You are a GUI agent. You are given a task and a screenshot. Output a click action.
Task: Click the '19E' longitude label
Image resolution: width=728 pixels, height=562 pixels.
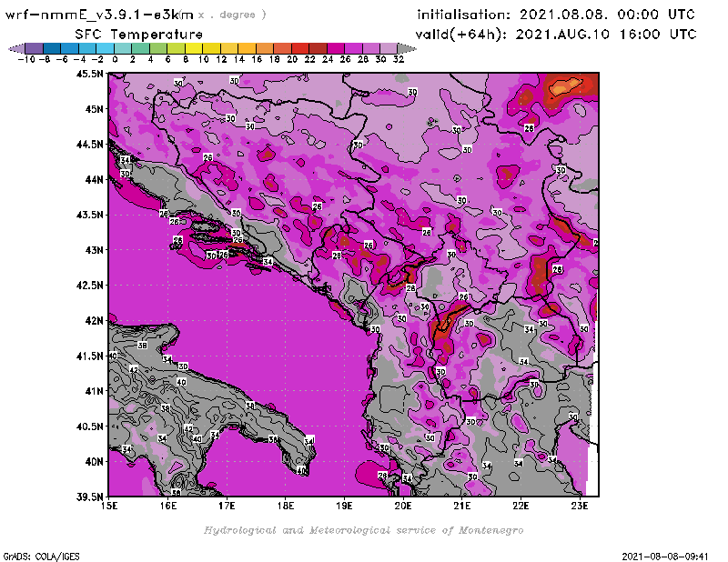(x=345, y=506)
